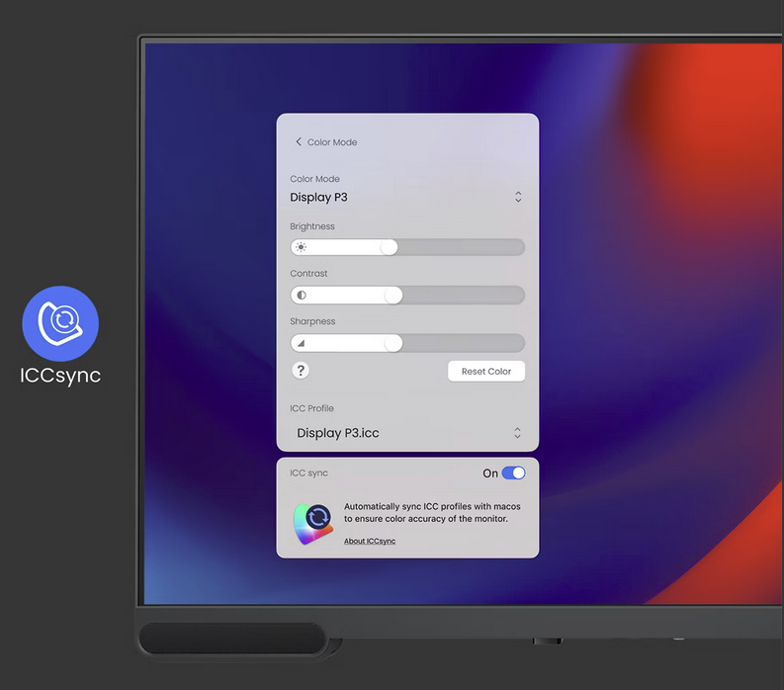Screen dimensions: 784x690
Task: Click the Contrast slider knob
Action: (x=392, y=295)
